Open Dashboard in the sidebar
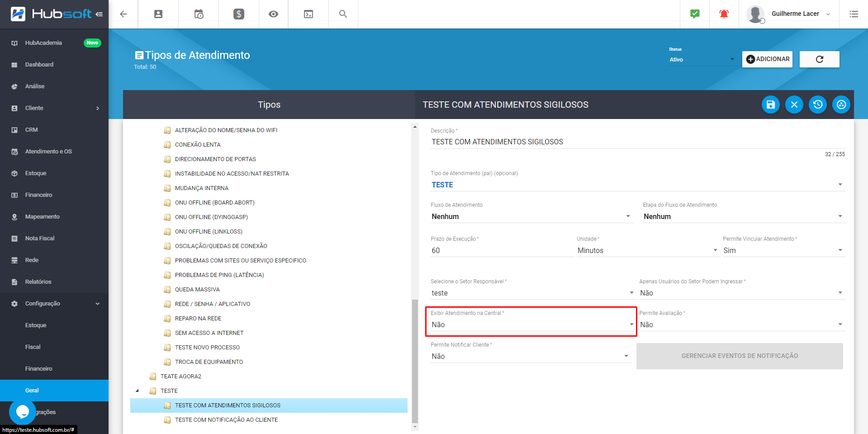The width and height of the screenshot is (868, 434). (x=54, y=65)
